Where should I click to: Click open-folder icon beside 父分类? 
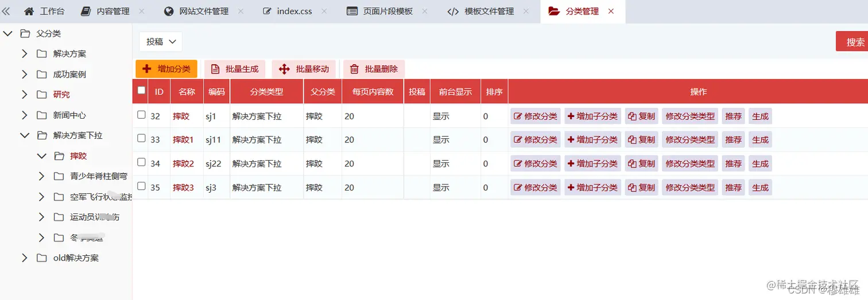(x=25, y=34)
